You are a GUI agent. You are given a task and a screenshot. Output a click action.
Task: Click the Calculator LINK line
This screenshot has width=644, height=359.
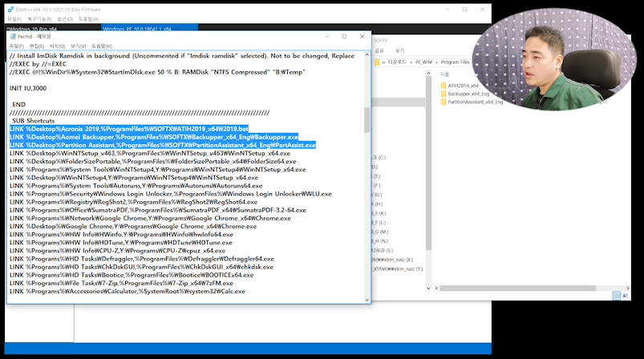click(x=128, y=292)
